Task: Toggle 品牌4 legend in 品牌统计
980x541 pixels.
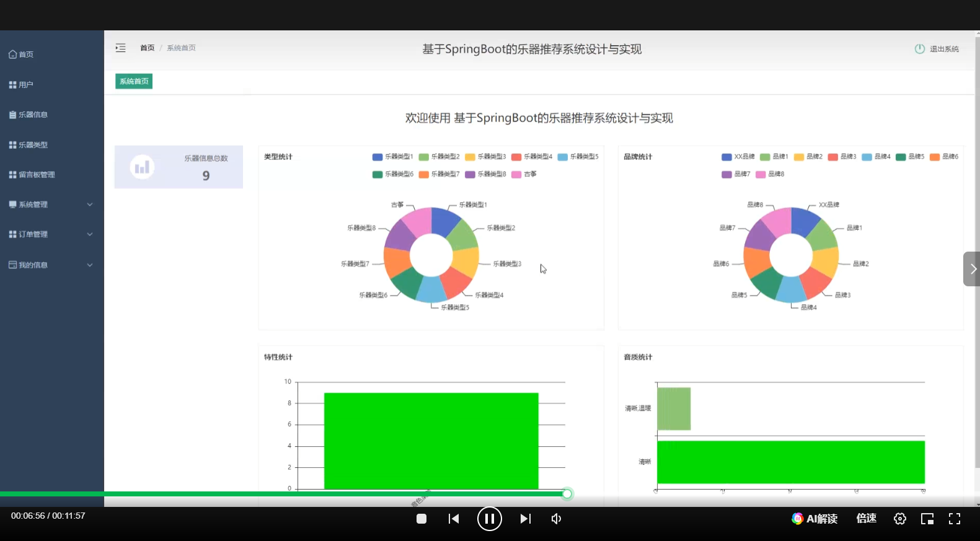Action: pos(876,157)
